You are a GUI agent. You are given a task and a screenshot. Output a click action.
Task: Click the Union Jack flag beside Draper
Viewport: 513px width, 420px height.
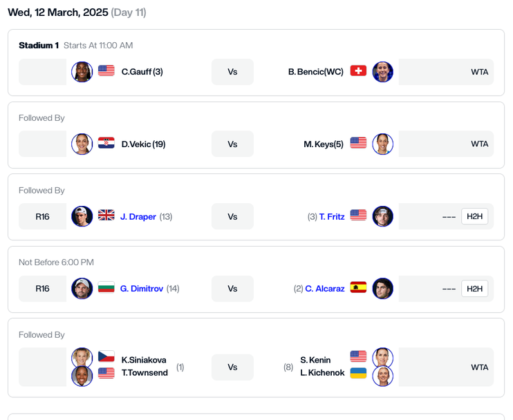tap(106, 215)
